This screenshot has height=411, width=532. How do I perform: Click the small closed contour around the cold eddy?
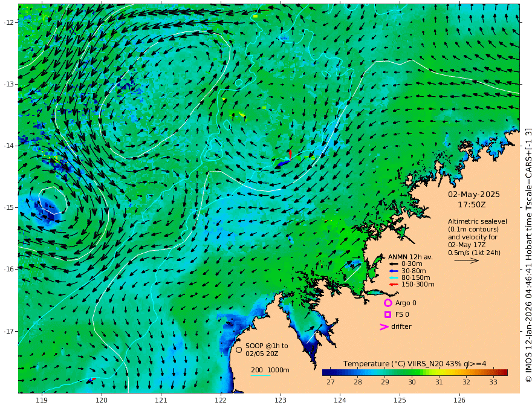coord(52,200)
